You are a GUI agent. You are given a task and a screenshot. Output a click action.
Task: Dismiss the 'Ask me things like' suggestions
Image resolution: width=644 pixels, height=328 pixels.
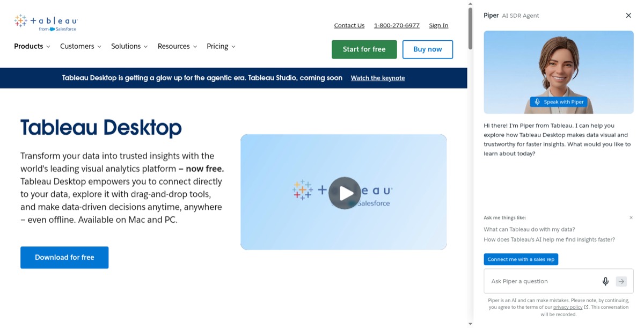click(631, 217)
